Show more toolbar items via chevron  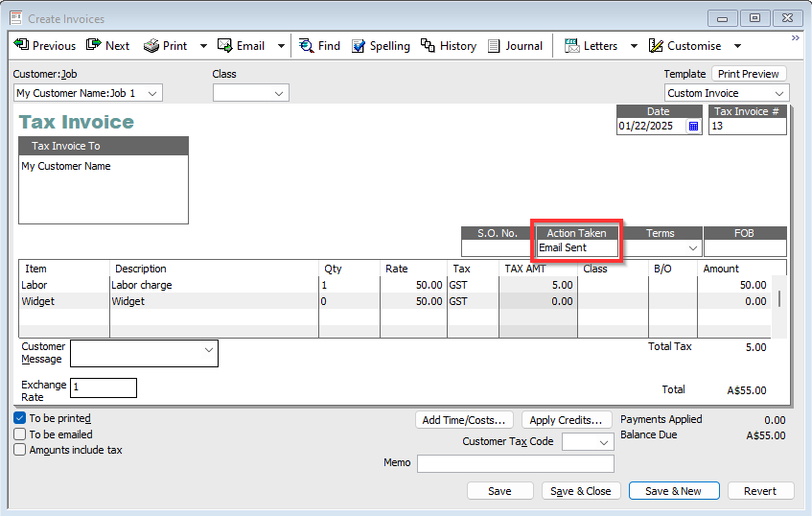click(x=796, y=37)
